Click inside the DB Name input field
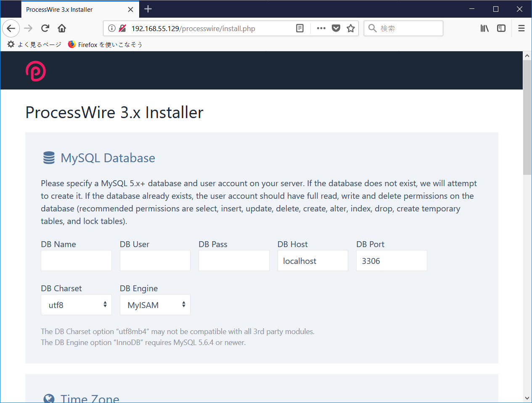 point(76,261)
